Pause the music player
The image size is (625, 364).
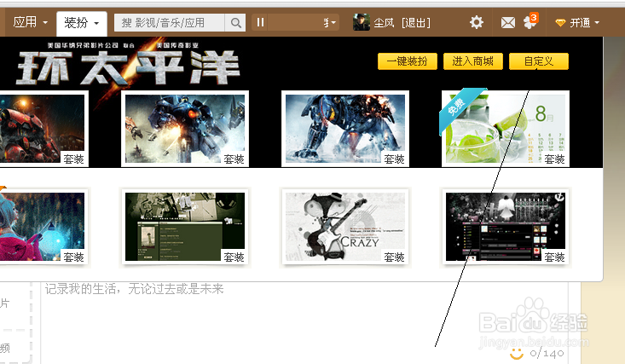[x=260, y=22]
